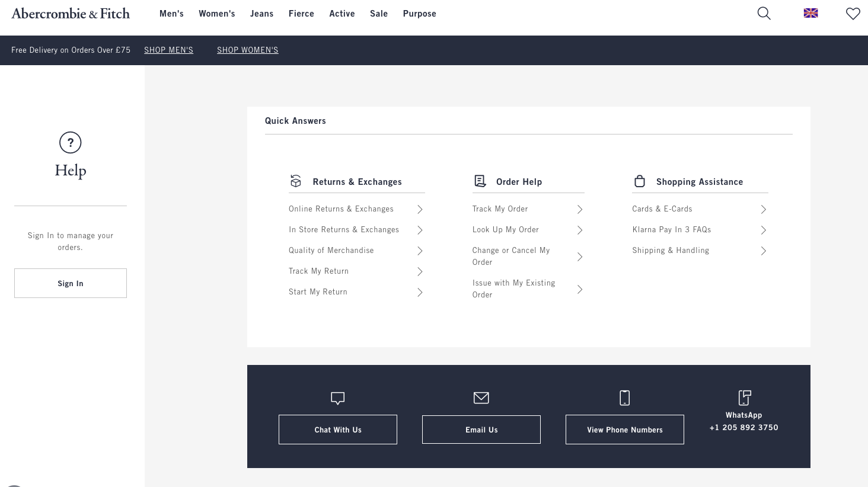The width and height of the screenshot is (868, 487).
Task: Click the Help question mark icon
Action: pos(71,142)
